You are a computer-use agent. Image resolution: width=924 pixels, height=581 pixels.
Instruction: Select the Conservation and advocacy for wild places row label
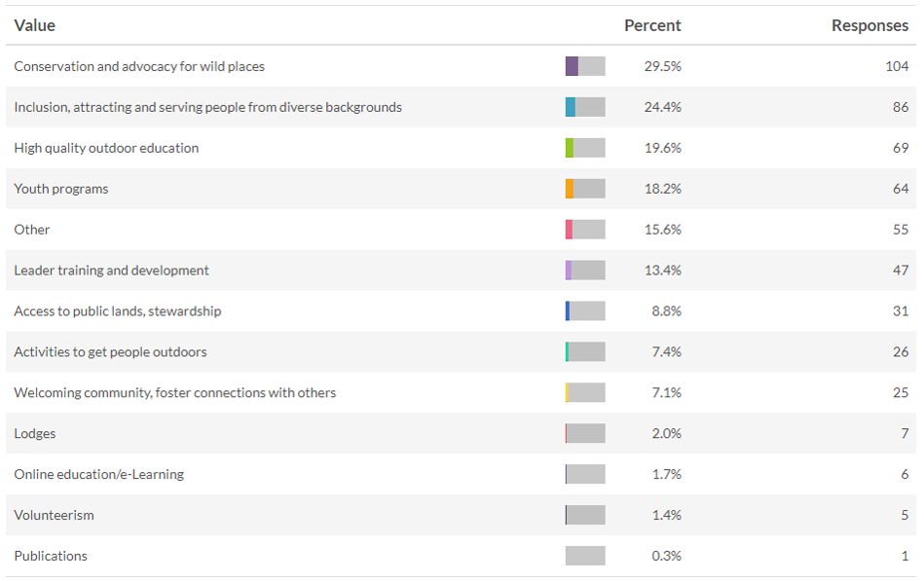(139, 66)
